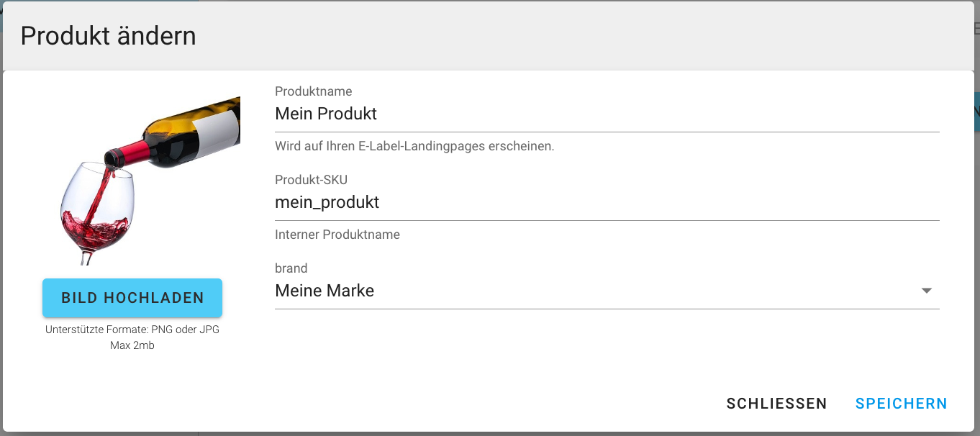Click the 'Interner Produktname' hint text

(337, 235)
